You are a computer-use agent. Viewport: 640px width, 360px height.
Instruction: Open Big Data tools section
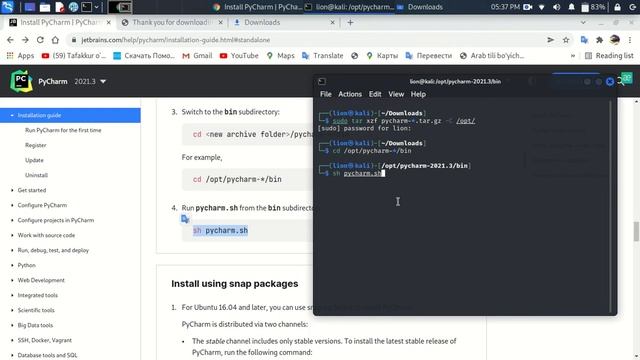click(x=35, y=325)
